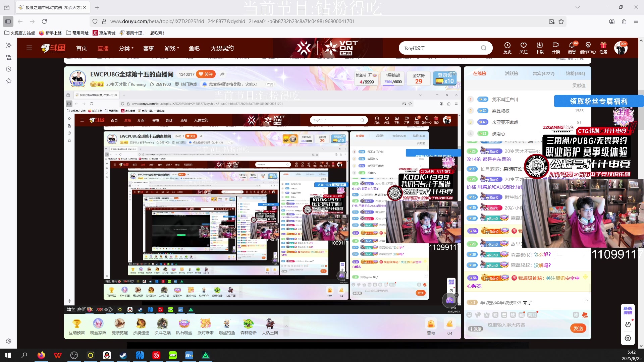Open the hexagon settings icon on floating panel
644x362 pixels.
(x=628, y=338)
